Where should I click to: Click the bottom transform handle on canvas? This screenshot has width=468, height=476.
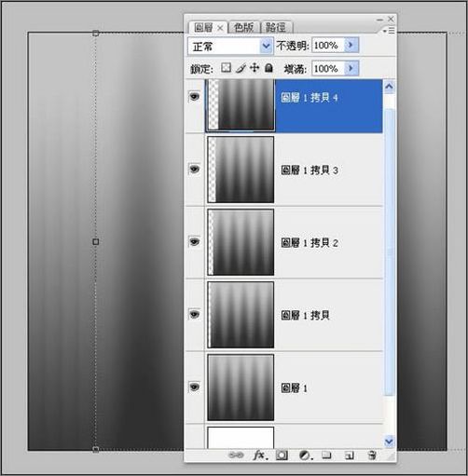(96, 449)
